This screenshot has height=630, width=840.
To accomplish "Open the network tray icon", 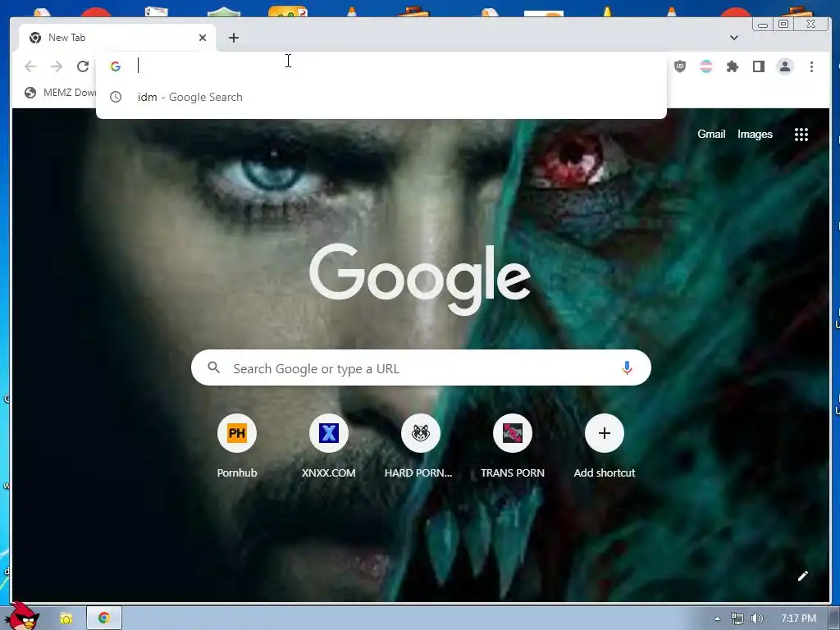I will coord(737,619).
